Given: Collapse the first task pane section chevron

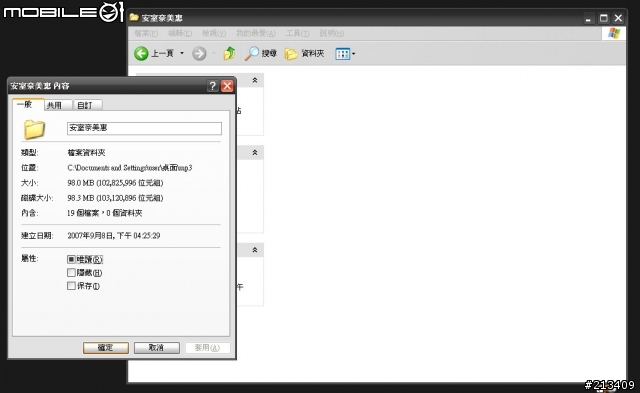Looking at the screenshot, I should [255, 80].
